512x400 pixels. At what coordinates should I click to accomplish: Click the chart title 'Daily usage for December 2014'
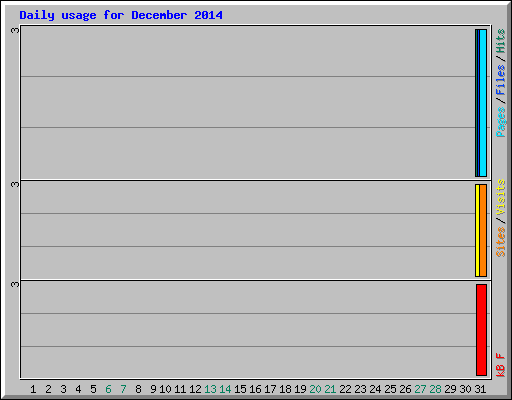tap(121, 15)
